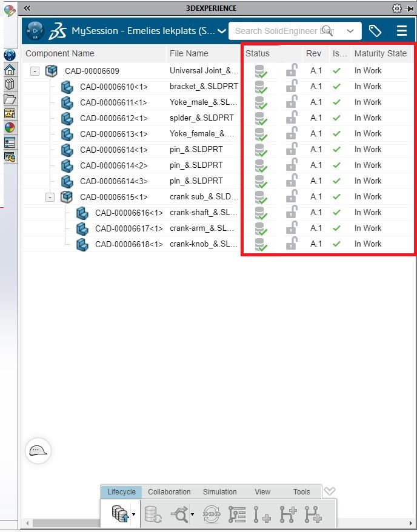Viewport: 417px width, 532px height.
Task: Click the settings gear in the title bar
Action: click(x=396, y=8)
